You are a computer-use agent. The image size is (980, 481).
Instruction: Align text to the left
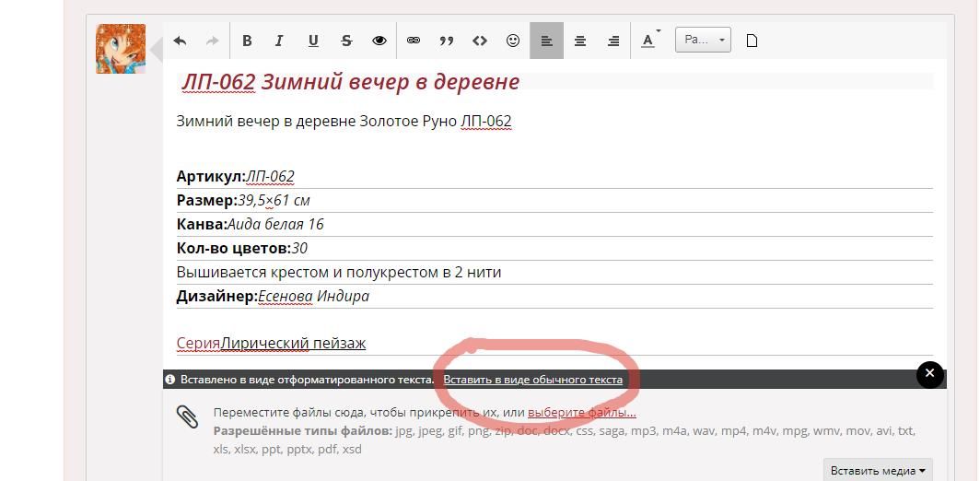(x=546, y=41)
